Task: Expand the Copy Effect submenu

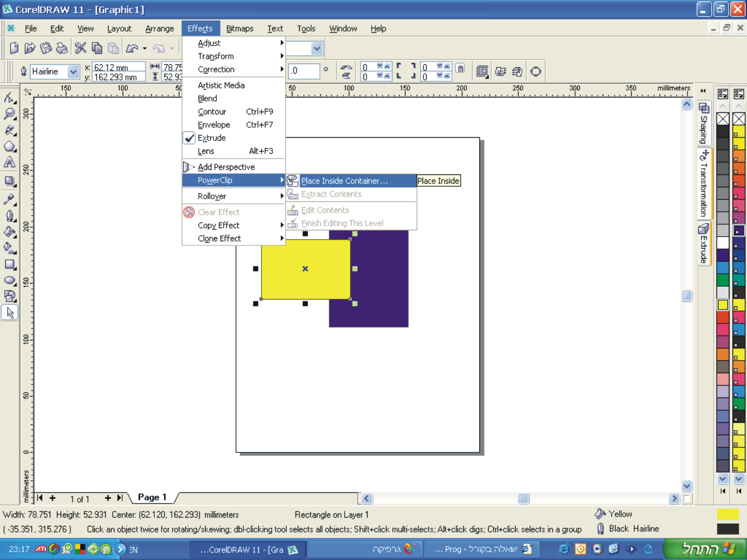Action: point(234,225)
